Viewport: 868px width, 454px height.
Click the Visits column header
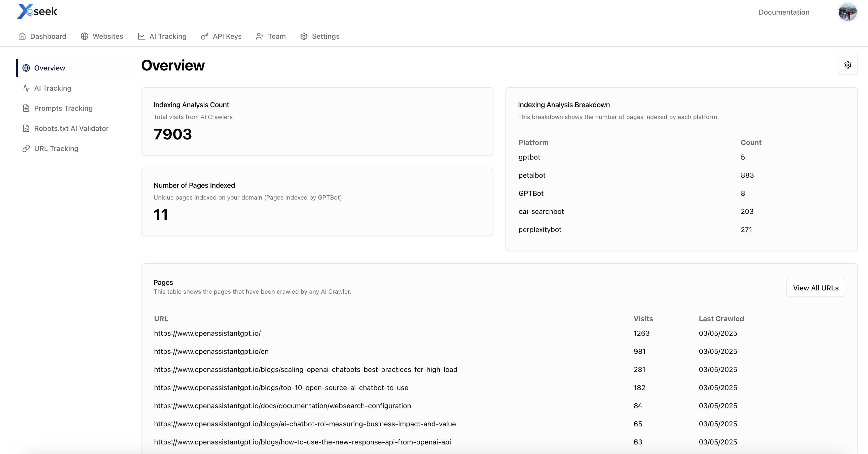coord(643,319)
